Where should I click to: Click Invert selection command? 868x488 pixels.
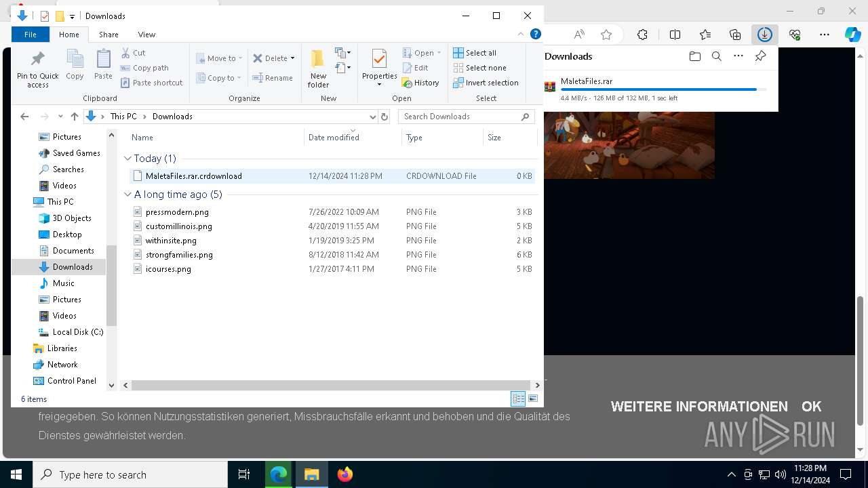coord(486,83)
